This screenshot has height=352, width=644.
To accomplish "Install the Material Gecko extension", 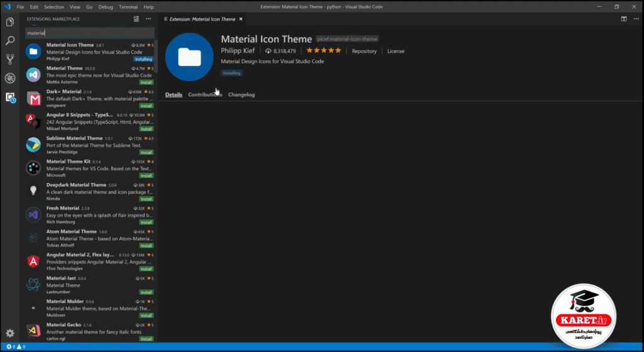I will (x=146, y=339).
